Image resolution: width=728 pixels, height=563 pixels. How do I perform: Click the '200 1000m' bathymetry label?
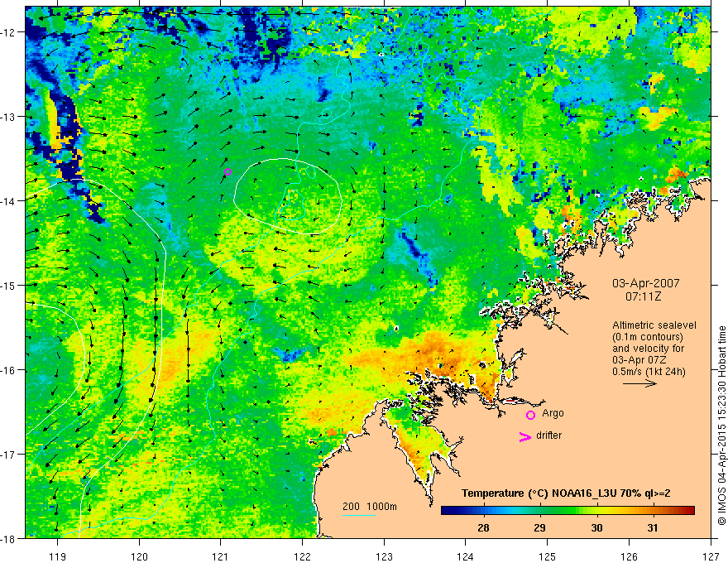(370, 507)
